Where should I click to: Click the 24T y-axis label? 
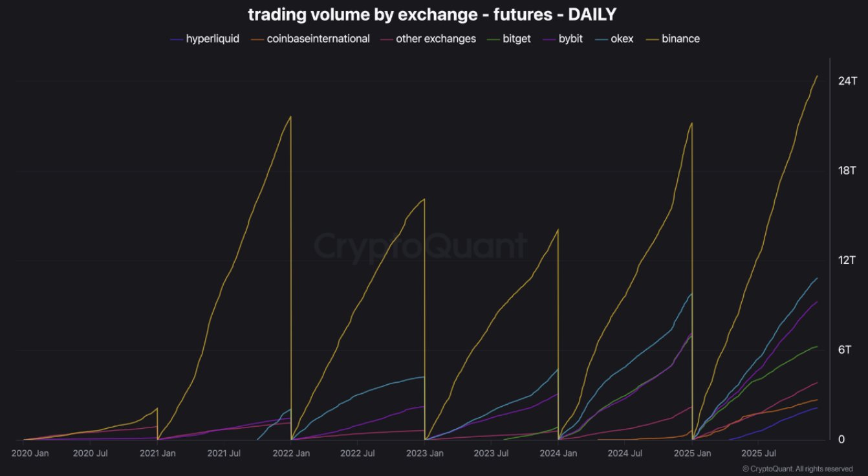point(847,81)
